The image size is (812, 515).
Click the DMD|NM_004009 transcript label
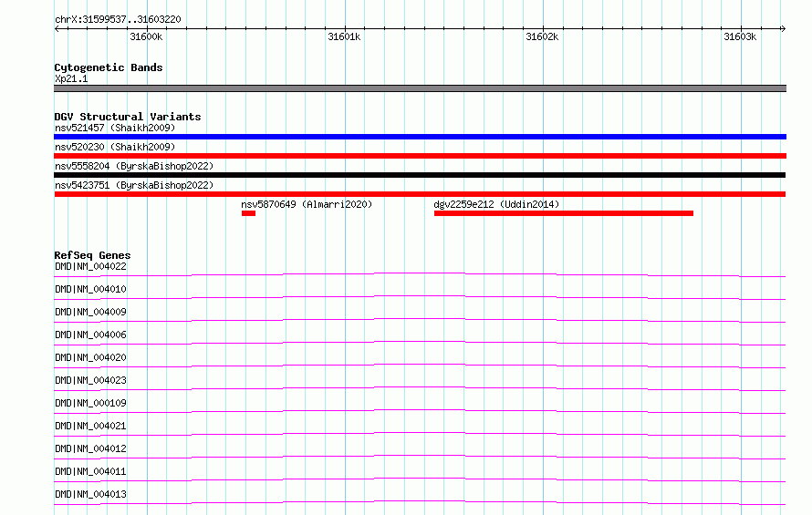point(90,312)
